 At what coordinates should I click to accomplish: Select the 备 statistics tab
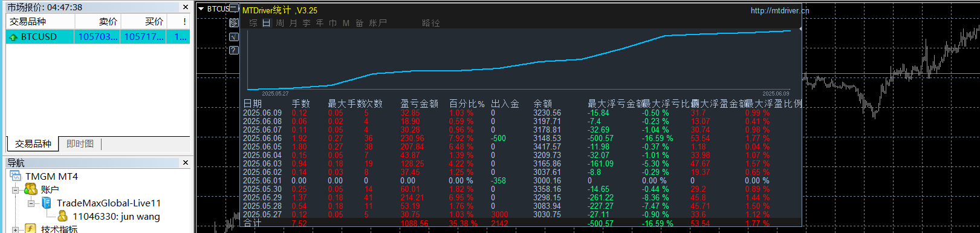[360, 23]
